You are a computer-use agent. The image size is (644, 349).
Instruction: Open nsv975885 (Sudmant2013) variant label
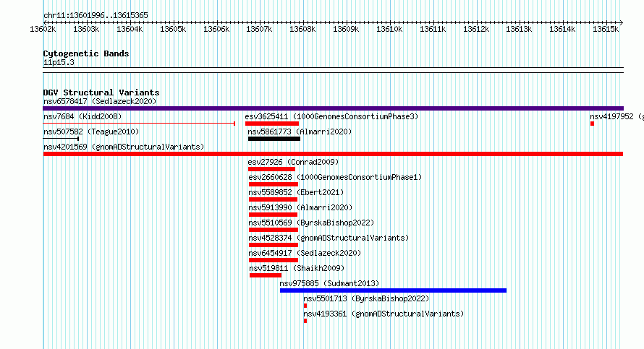329,283
